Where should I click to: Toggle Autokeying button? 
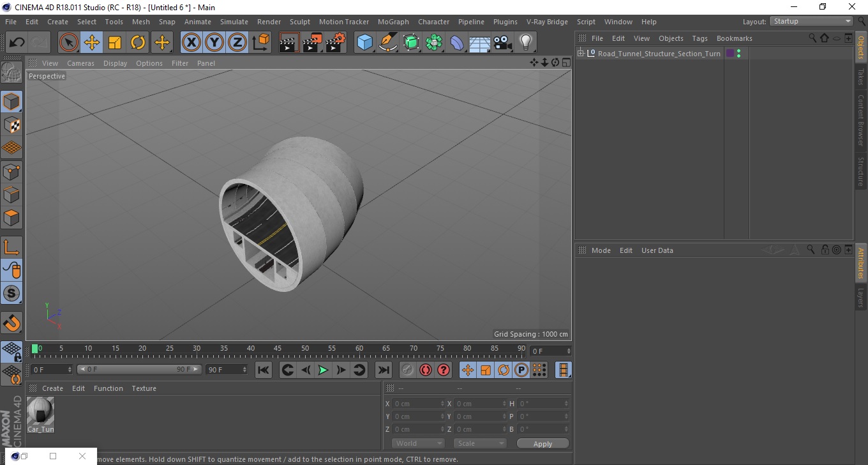click(426, 370)
